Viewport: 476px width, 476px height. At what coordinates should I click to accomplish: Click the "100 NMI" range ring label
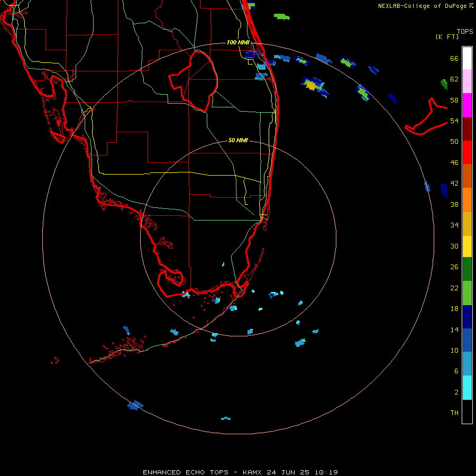coord(238,42)
